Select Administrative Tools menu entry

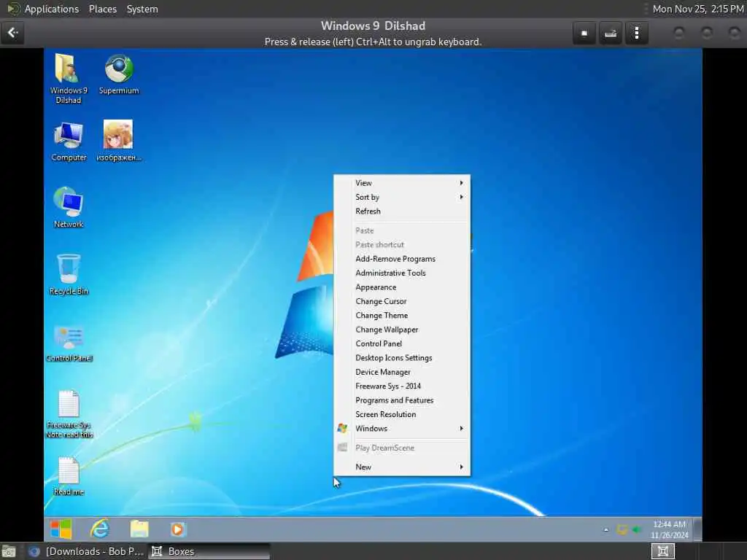(402, 273)
